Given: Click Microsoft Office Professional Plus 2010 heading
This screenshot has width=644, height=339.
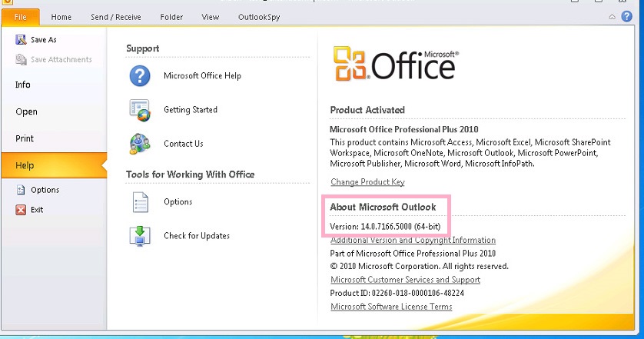Looking at the screenshot, I should point(404,129).
